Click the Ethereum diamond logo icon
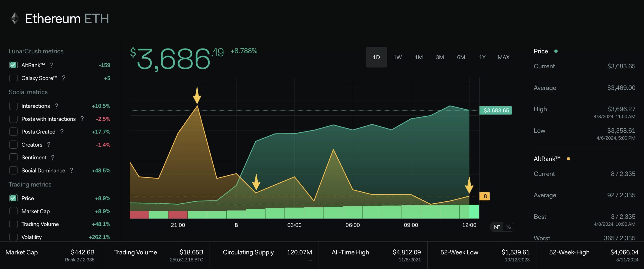644x269 pixels. tap(15, 18)
